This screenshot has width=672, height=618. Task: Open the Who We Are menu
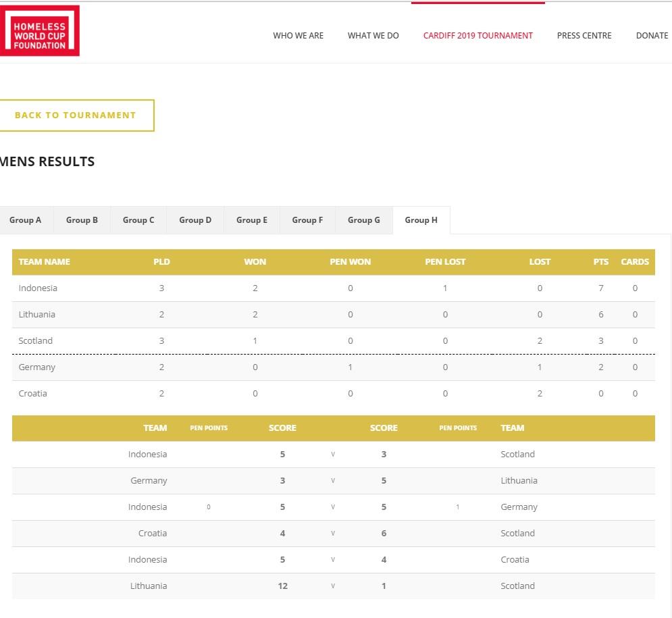click(x=298, y=36)
